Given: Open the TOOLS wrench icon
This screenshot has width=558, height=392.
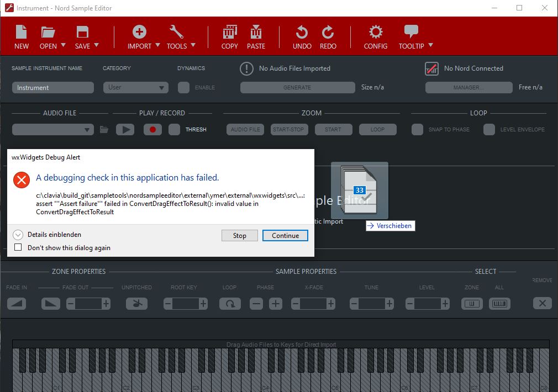Looking at the screenshot, I should (x=177, y=32).
